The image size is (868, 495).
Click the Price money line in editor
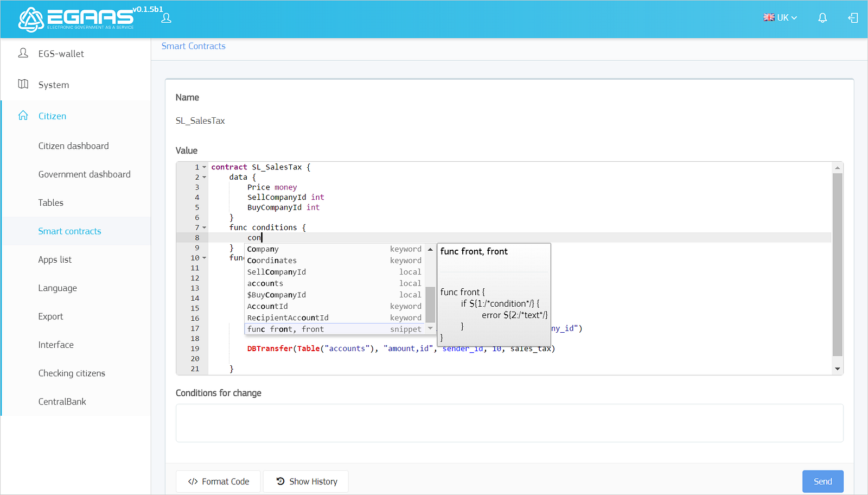click(272, 187)
